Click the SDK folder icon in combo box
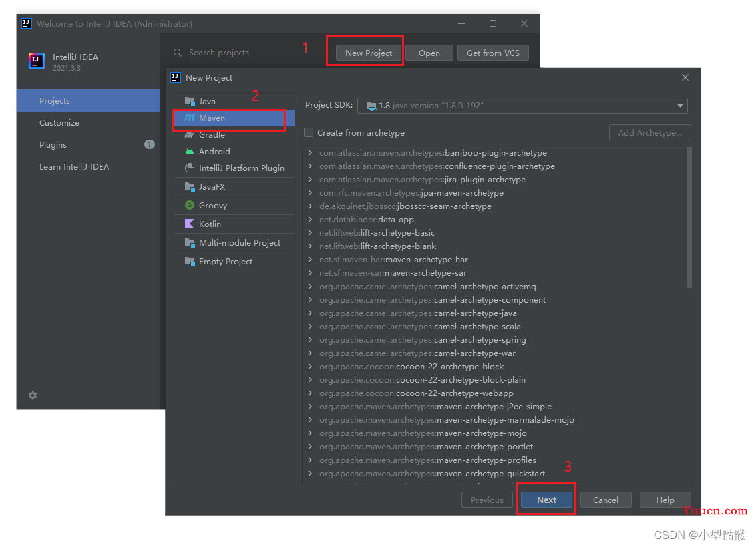 (371, 106)
